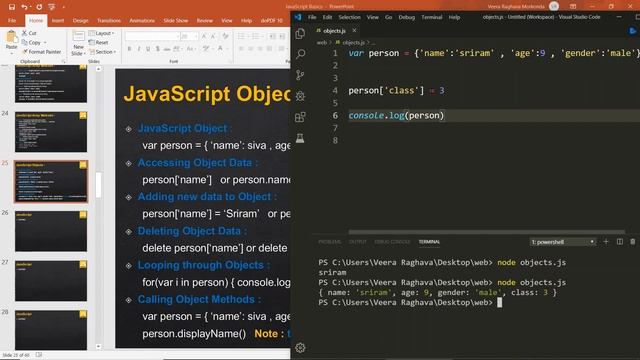The image size is (640, 360).
Task: Click code line 6 'console.log(person)'
Action: tap(396, 116)
